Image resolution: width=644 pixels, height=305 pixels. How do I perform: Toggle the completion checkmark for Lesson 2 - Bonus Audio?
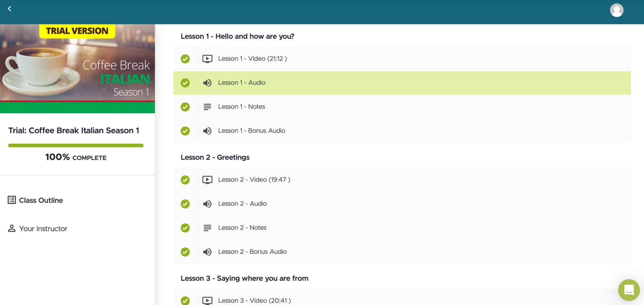pyautogui.click(x=185, y=252)
